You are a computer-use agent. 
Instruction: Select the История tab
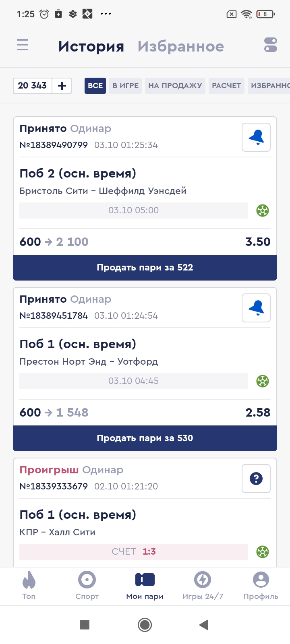point(91,47)
